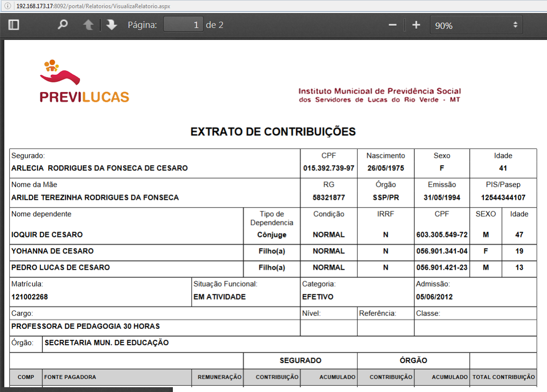Click the TOTAL CONTRIBUIÇÃO column header
This screenshot has height=392, width=547.
[503, 377]
